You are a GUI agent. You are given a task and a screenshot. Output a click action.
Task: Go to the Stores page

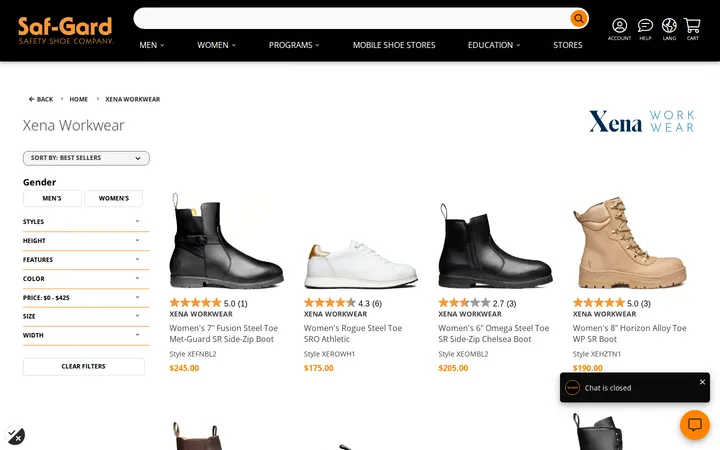[x=568, y=45]
